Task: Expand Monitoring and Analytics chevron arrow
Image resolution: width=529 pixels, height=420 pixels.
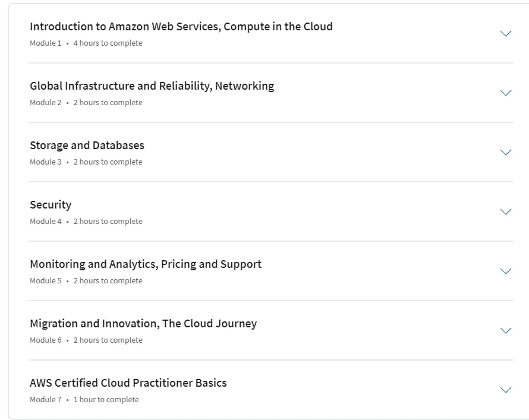Action: pos(505,271)
